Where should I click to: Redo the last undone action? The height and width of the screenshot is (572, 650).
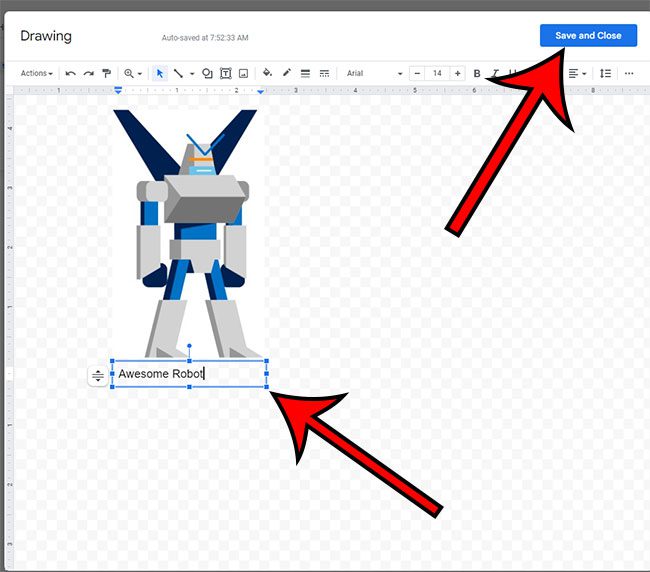coord(88,73)
